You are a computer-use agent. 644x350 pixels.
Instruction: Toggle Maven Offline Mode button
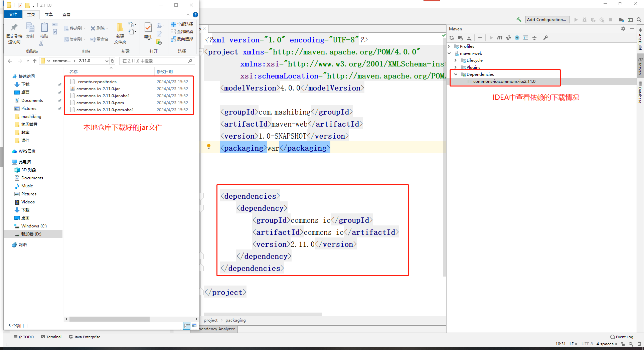pyautogui.click(x=508, y=38)
